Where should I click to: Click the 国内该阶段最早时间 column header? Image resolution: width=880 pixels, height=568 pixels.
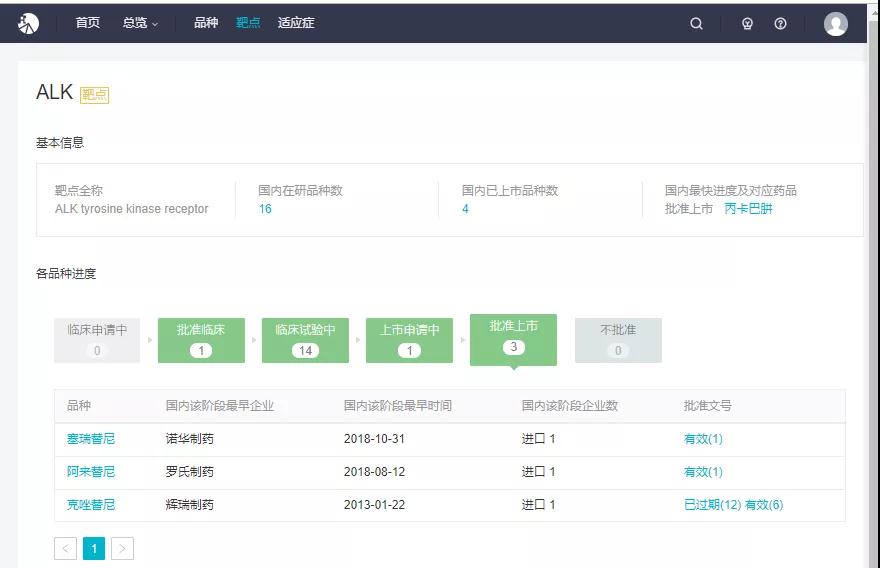click(397, 406)
